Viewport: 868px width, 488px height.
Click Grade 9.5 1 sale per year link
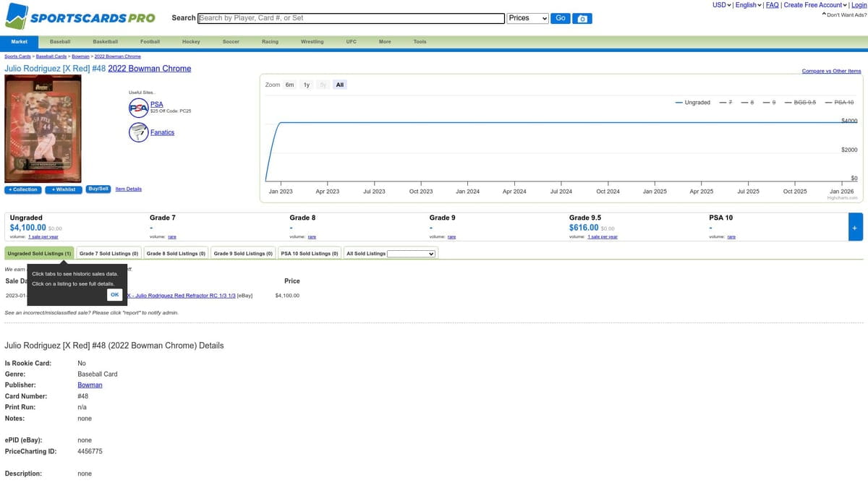pos(603,237)
